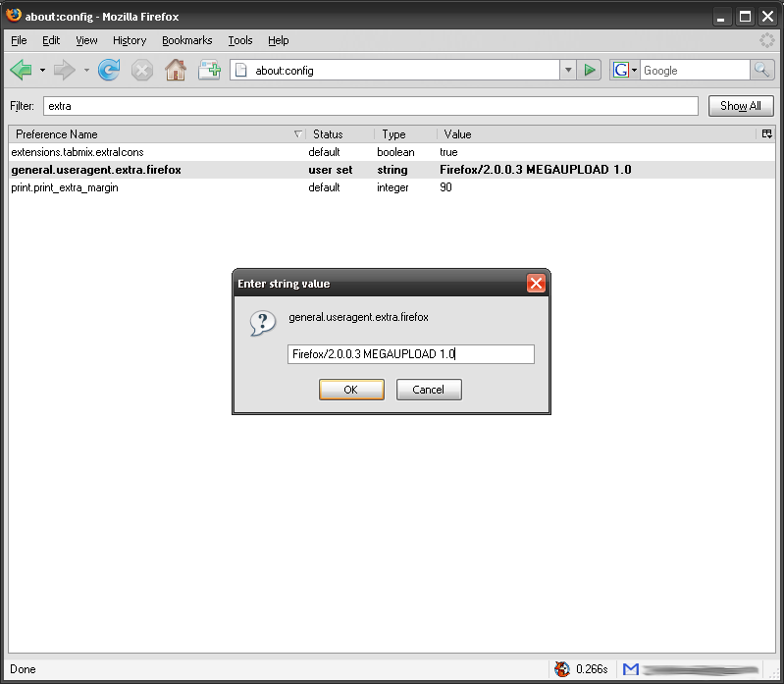The width and height of the screenshot is (784, 684).
Task: Click the integer type cell
Action: pos(392,187)
